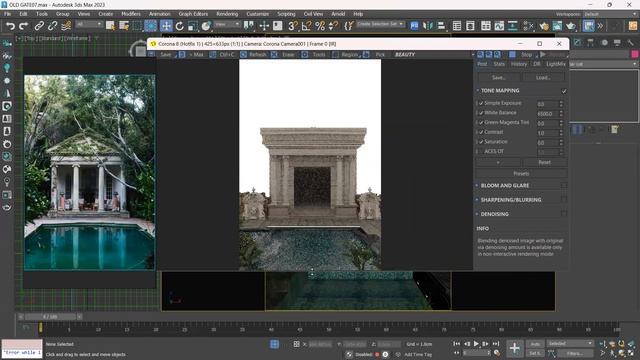This screenshot has width=640, height=360.
Task: Click Load button in Post tab
Action: [543, 78]
